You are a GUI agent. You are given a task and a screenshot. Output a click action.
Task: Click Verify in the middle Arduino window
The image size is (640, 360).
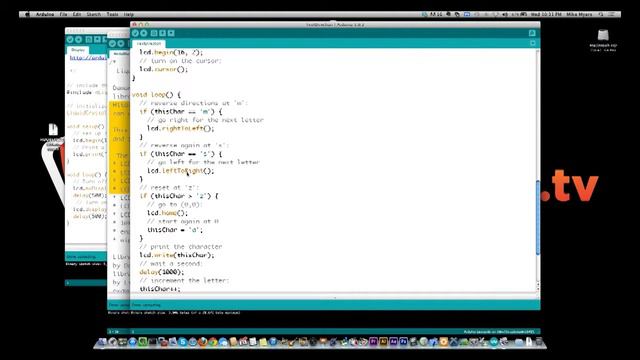[112, 43]
